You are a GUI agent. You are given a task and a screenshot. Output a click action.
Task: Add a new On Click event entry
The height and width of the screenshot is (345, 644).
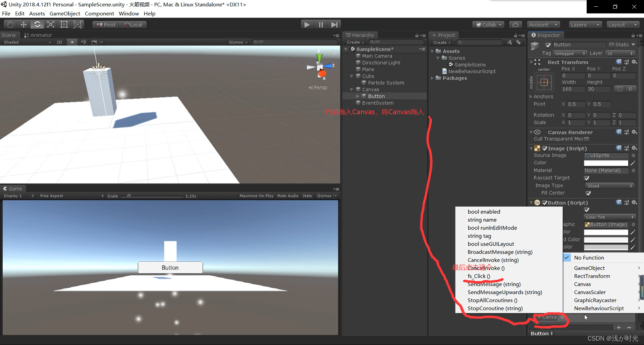tap(619, 328)
